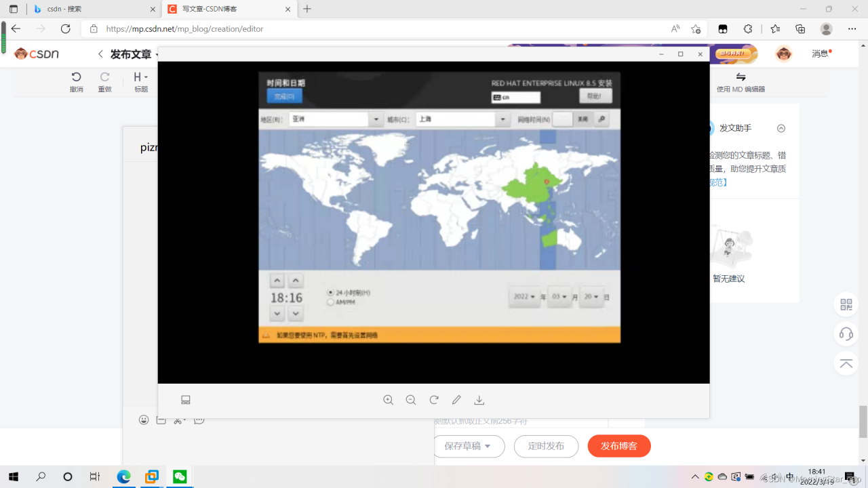
Task: Add page to favorites star icon
Action: coord(696,28)
